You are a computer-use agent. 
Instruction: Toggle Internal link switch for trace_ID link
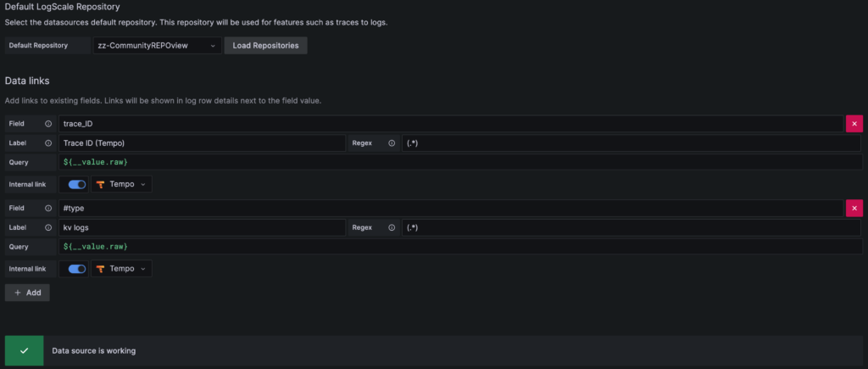coord(77,185)
